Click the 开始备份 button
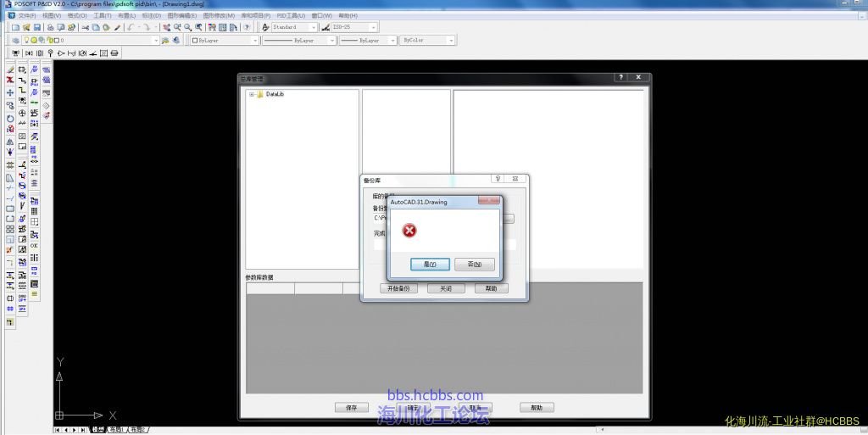 point(398,288)
